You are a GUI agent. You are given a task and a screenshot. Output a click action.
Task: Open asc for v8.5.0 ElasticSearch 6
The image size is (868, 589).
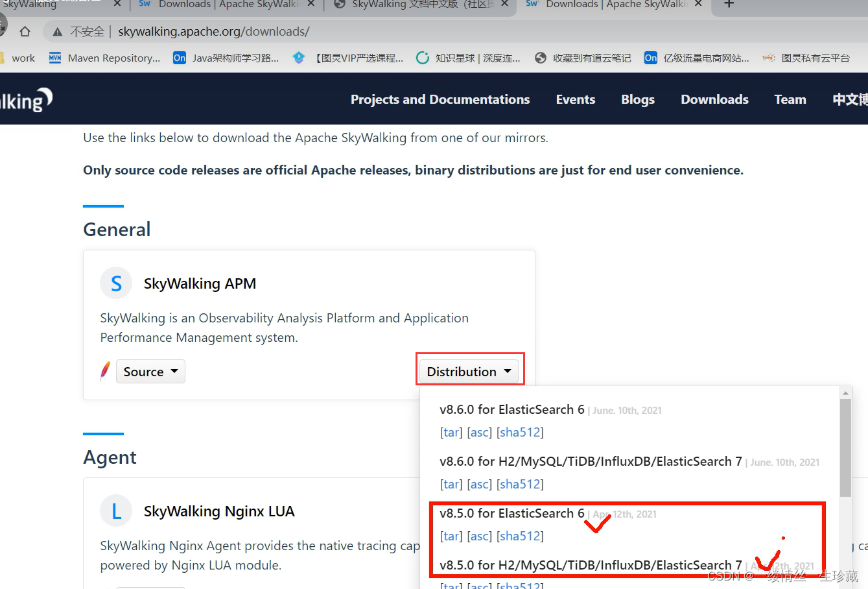pyautogui.click(x=480, y=536)
